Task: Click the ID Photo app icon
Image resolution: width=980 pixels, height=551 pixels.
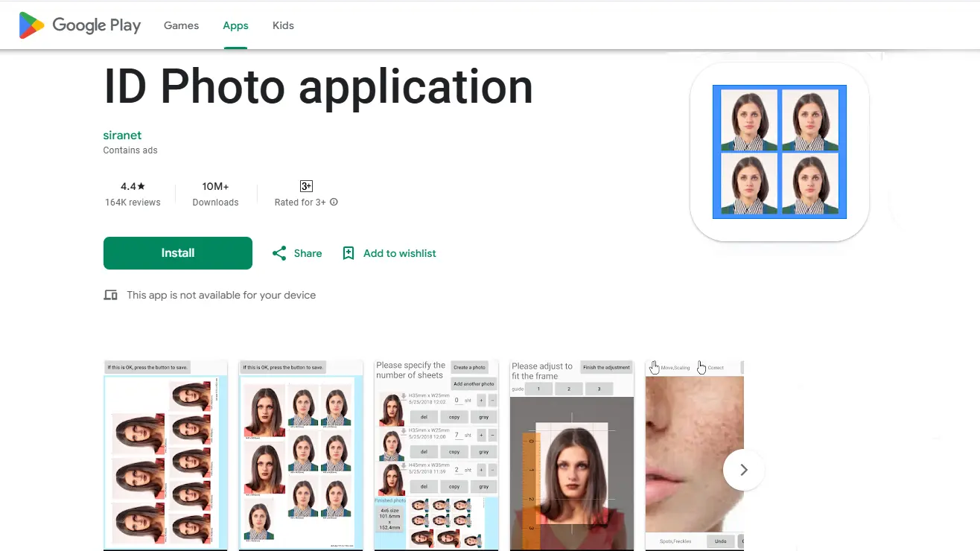Action: 780,152
